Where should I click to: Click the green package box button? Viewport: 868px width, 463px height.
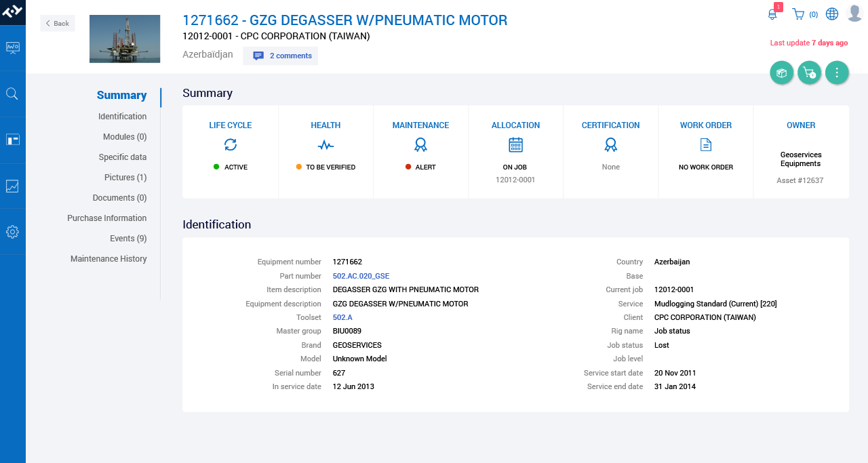coord(782,73)
